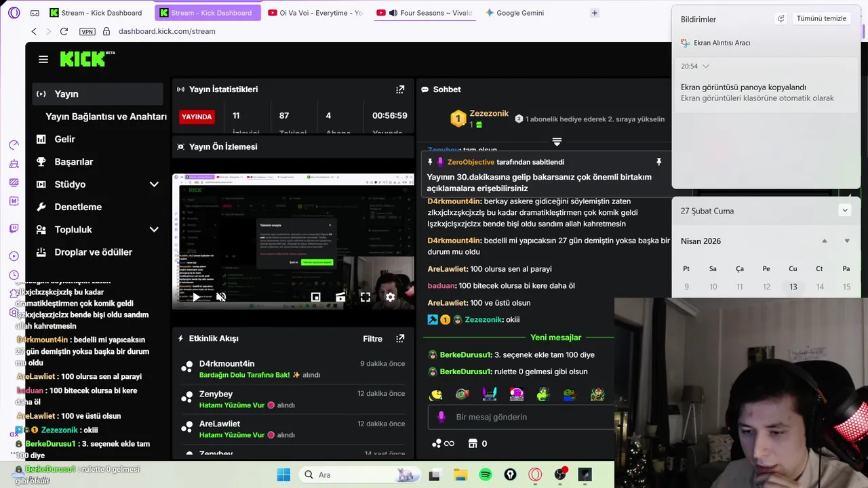Click D4rkmount4in in activity feed
The height and width of the screenshot is (488, 868).
(226, 364)
